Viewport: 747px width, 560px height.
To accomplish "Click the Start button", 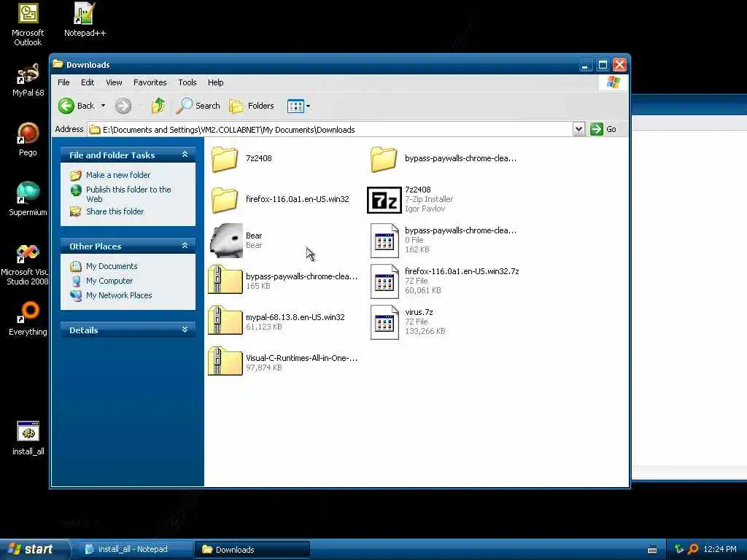I will (x=34, y=549).
